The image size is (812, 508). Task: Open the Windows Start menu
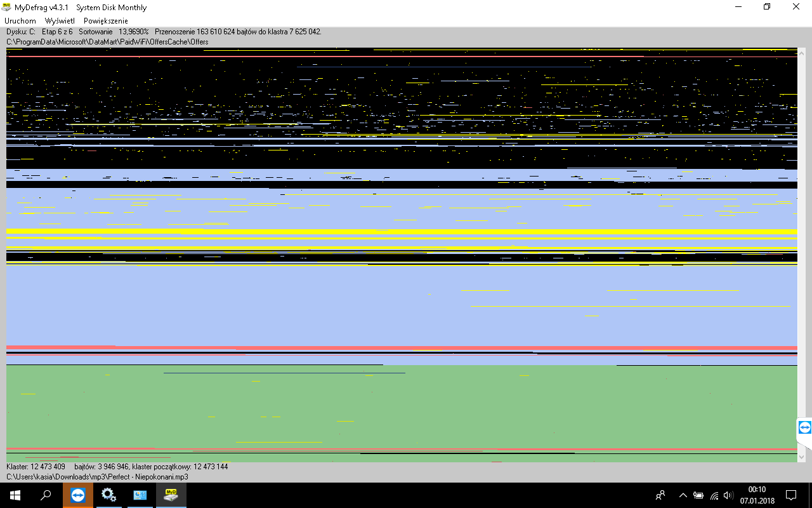coord(15,495)
